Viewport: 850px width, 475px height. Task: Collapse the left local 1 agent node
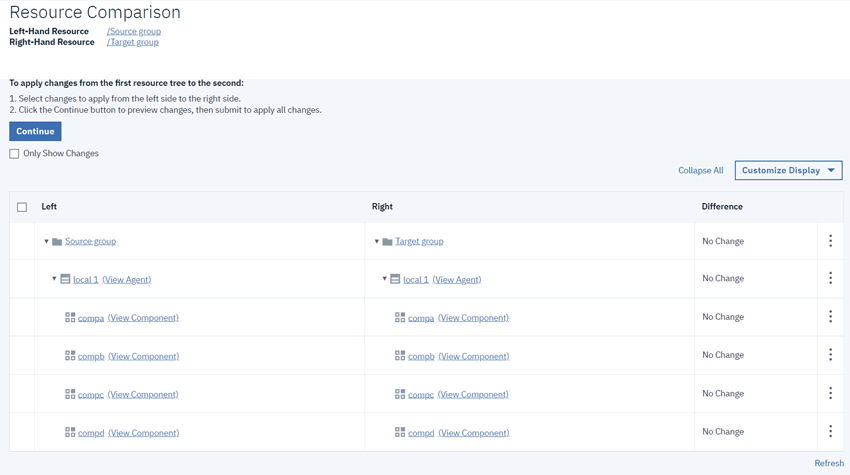[x=54, y=279]
